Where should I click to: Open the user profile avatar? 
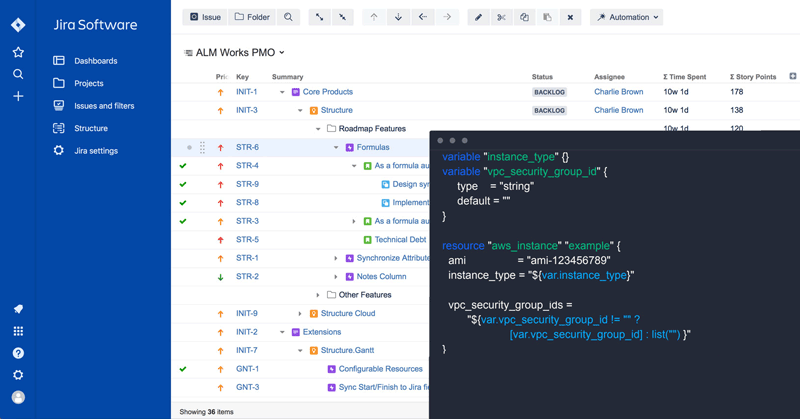tap(18, 397)
